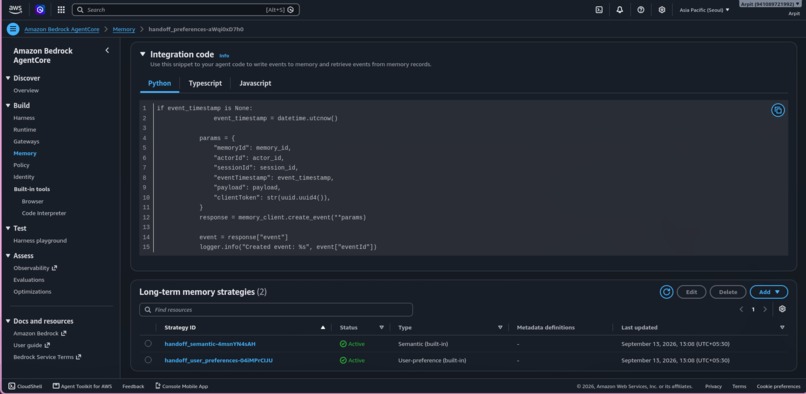
Task: Open the notifications bell icon
Action: [620, 9]
